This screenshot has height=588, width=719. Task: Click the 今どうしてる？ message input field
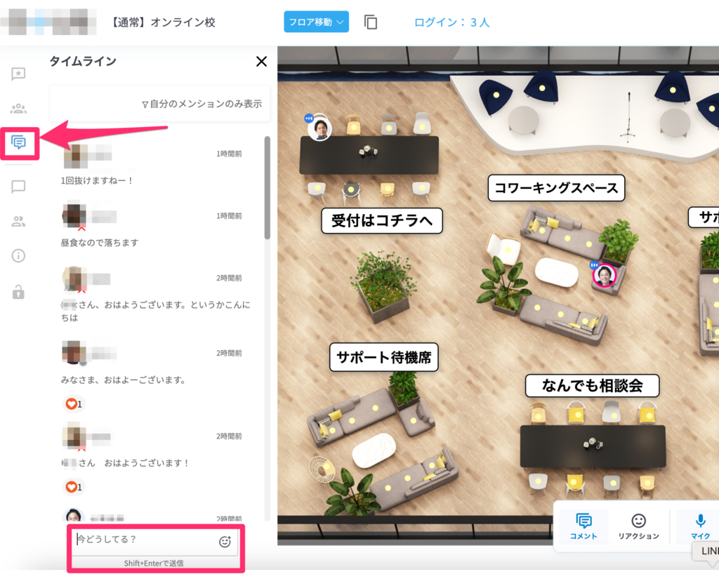tap(144, 540)
